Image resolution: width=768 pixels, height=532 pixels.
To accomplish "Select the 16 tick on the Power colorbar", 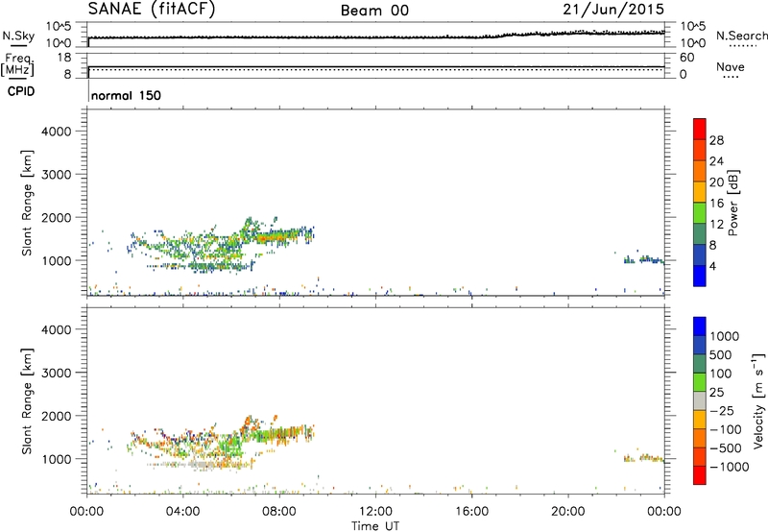I will click(x=716, y=204).
